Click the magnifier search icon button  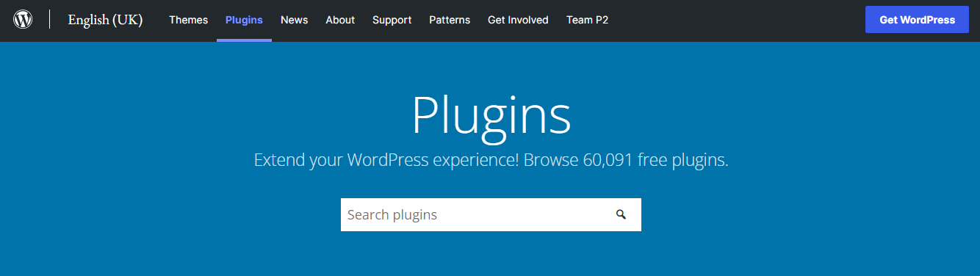(621, 214)
